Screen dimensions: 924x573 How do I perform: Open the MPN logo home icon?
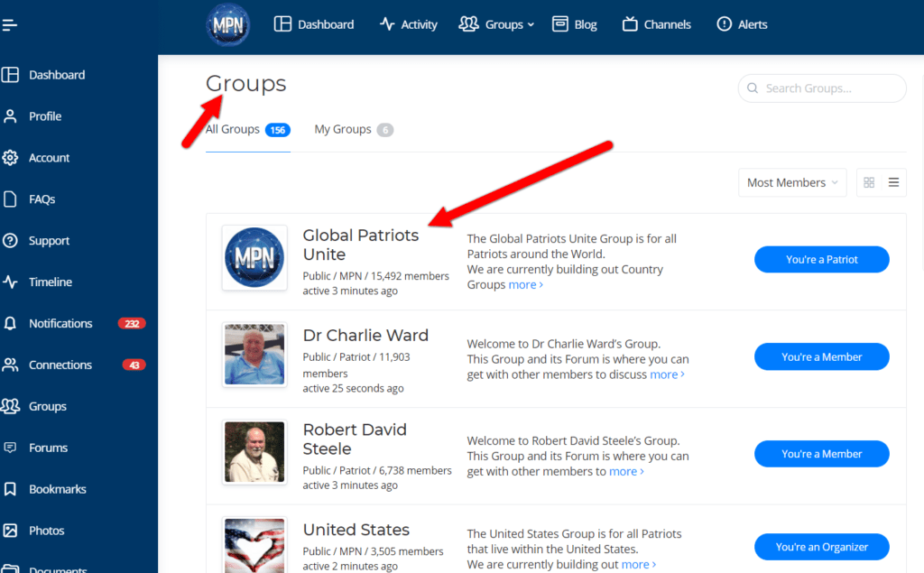tap(227, 24)
